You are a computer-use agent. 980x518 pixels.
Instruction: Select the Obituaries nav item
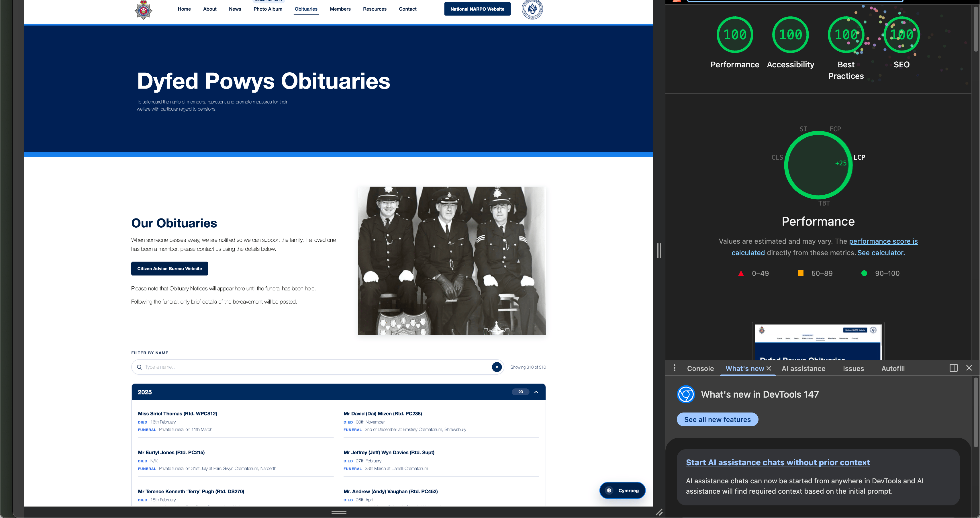(x=306, y=9)
